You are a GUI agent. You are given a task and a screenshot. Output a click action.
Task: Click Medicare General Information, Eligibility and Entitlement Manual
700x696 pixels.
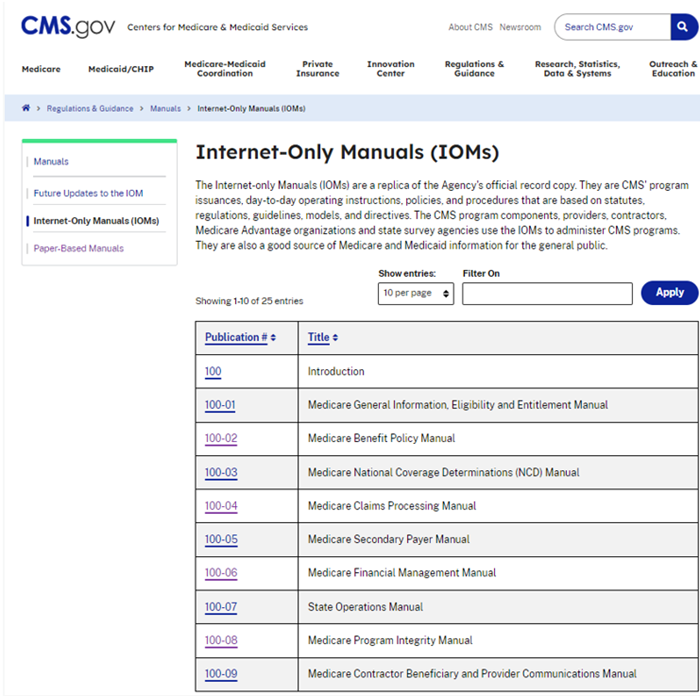tap(458, 405)
